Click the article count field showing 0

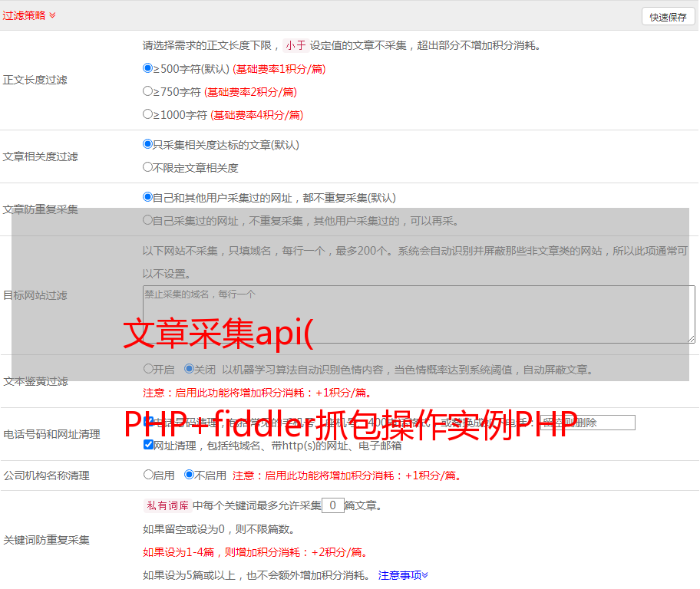click(x=332, y=505)
